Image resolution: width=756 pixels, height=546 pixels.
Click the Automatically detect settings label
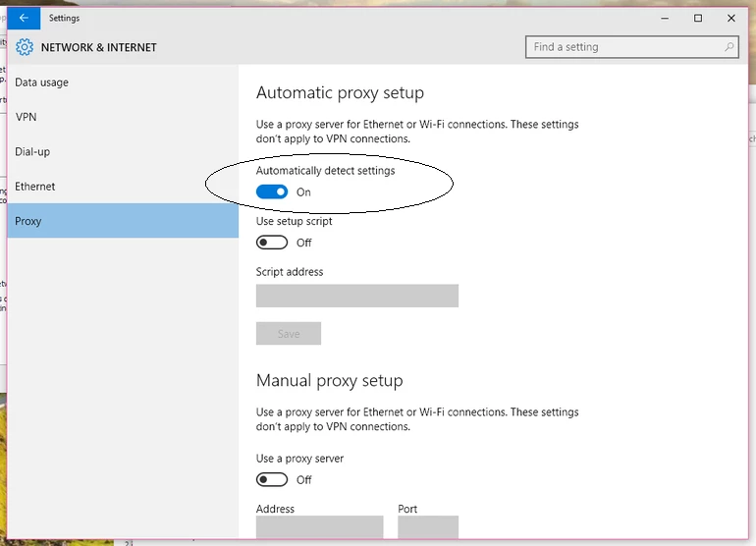tap(325, 171)
